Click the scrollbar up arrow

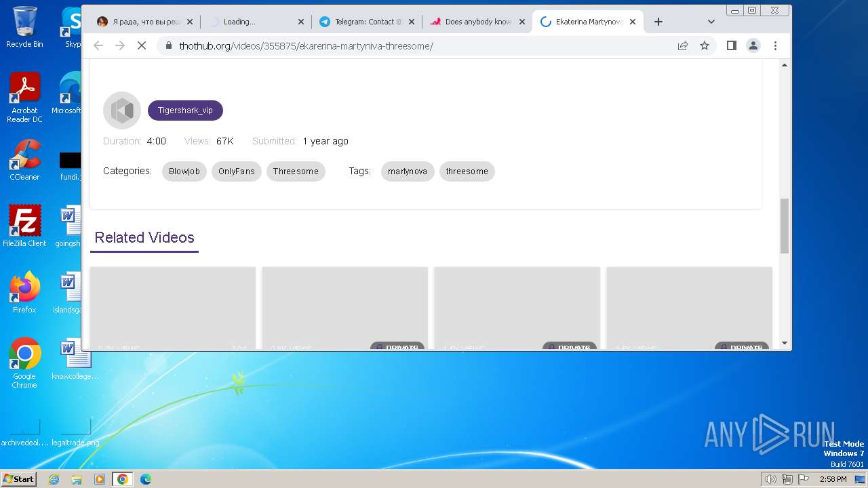785,65
